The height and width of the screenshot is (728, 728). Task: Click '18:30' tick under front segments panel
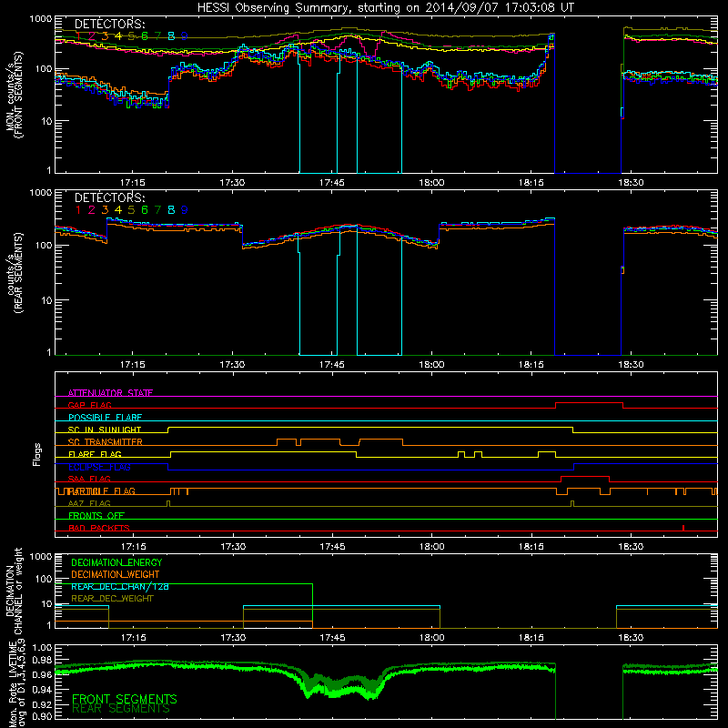point(631,183)
